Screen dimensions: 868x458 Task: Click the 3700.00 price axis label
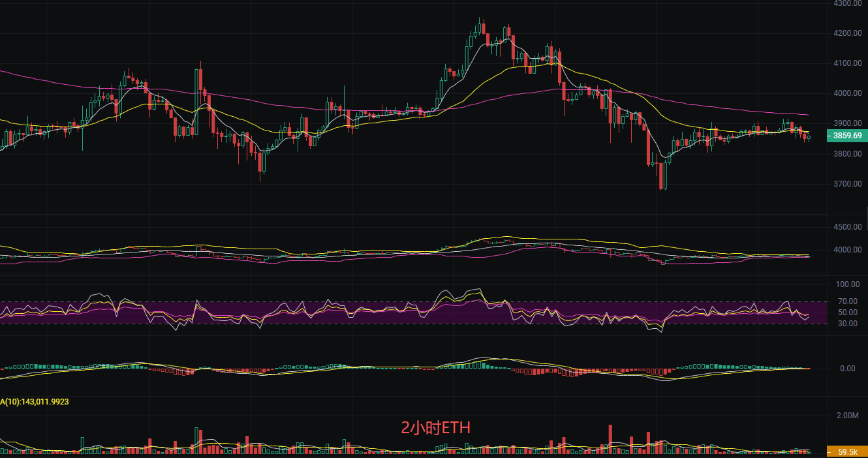coord(847,184)
